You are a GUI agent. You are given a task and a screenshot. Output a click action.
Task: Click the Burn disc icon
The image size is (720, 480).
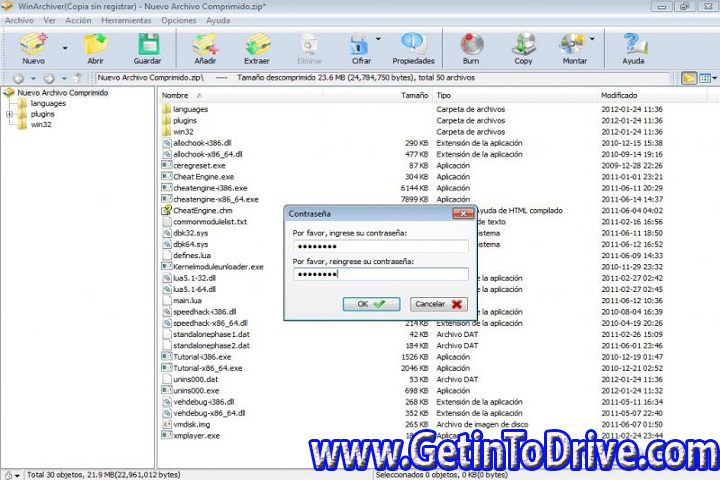(x=472, y=44)
